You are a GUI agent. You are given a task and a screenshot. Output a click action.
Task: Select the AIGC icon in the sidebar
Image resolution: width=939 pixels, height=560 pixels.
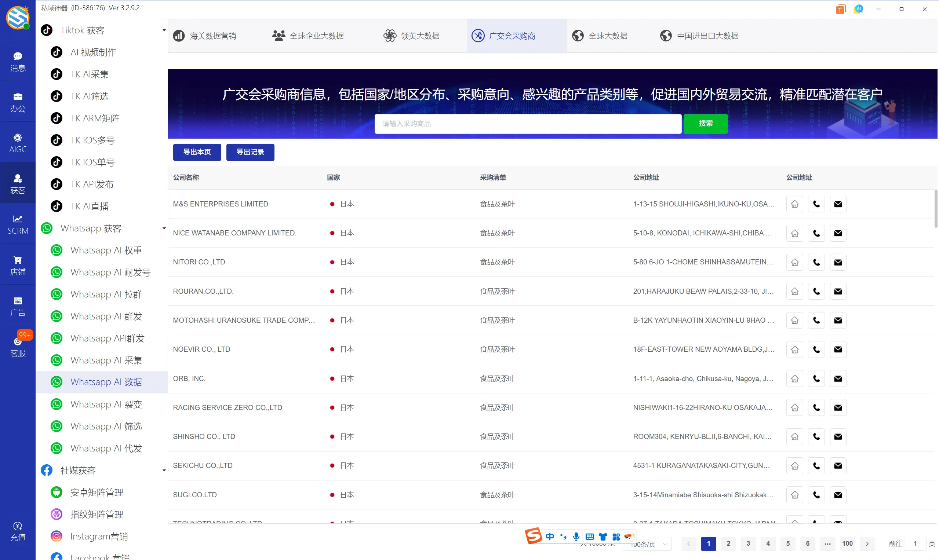17,142
